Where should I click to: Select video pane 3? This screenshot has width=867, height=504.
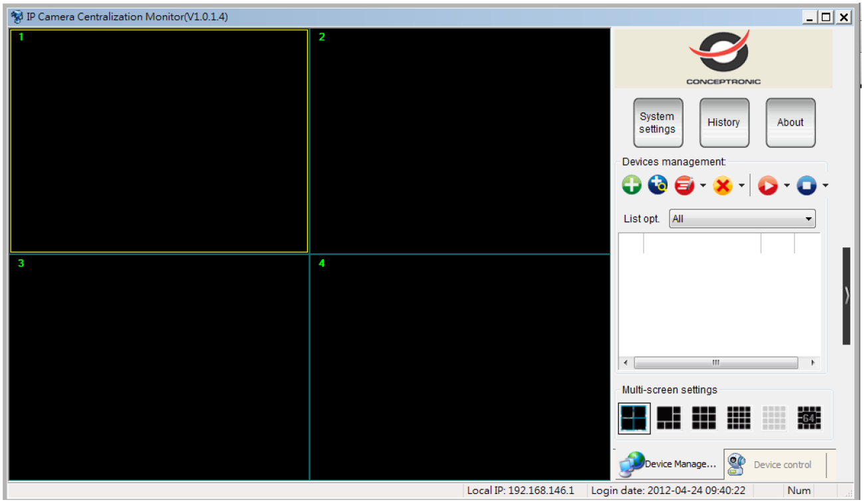[x=159, y=367]
